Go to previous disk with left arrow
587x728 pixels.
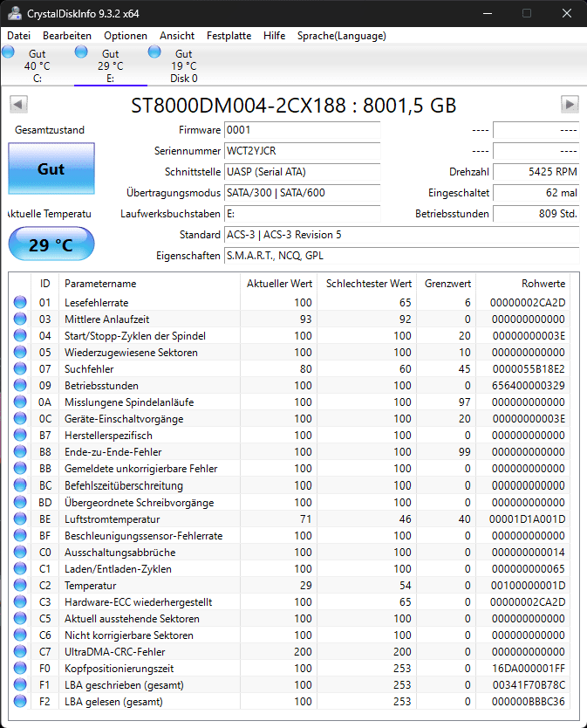pyautogui.click(x=18, y=104)
